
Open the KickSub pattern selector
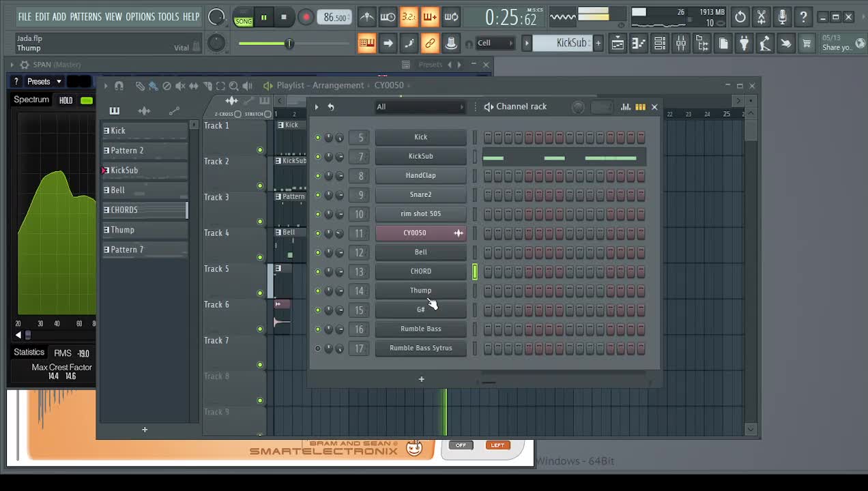pyautogui.click(x=562, y=43)
